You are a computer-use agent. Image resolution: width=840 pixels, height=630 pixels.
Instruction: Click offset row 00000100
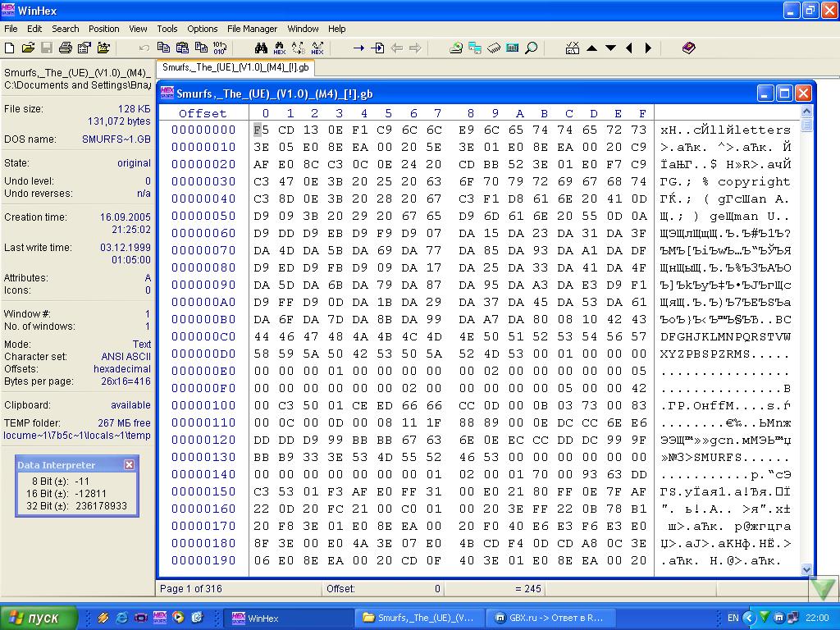(x=203, y=405)
